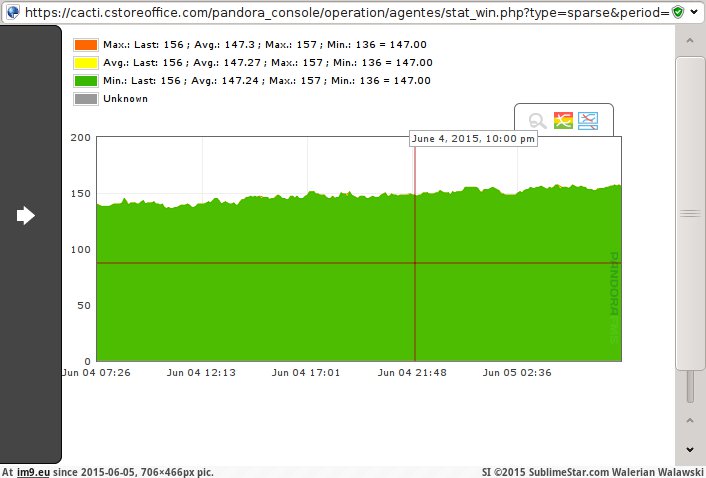Screen dimensions: 706x478
Task: Click the green Min legend swatch
Action: pyautogui.click(x=85, y=80)
